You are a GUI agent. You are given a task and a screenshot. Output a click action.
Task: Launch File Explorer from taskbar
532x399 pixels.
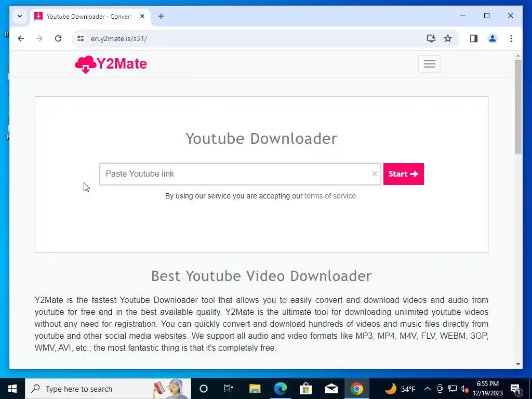point(255,389)
